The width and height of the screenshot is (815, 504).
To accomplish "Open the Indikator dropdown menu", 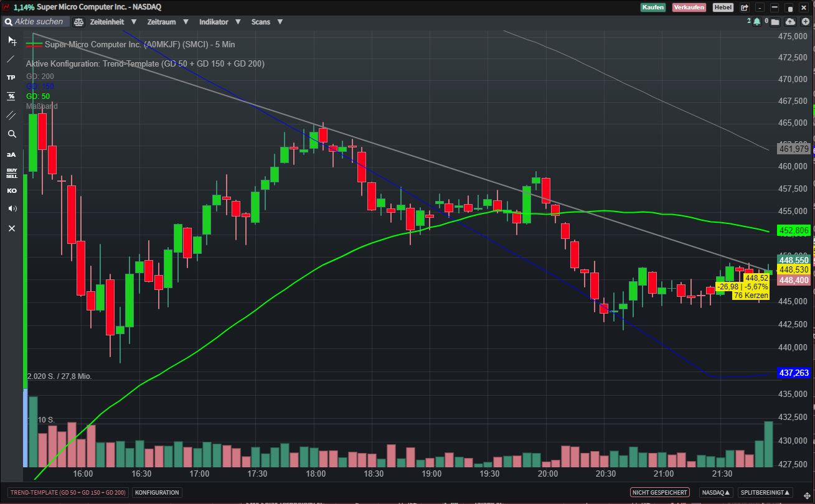I will pyautogui.click(x=219, y=22).
